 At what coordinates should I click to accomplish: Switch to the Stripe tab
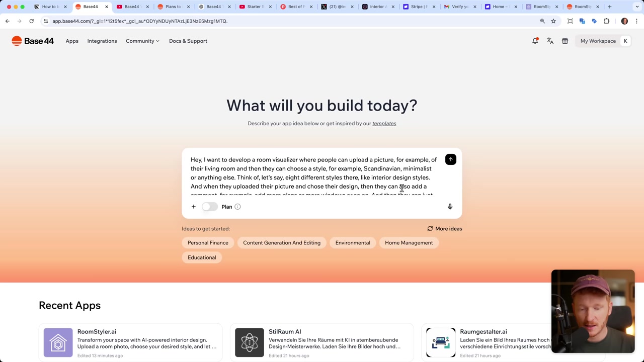420,7
